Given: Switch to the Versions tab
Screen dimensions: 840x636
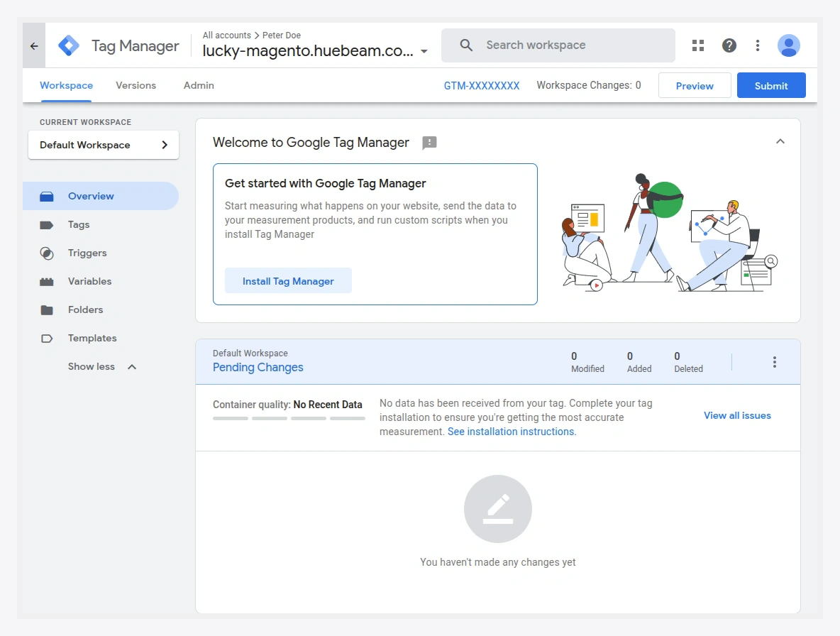Looking at the screenshot, I should click(x=136, y=86).
